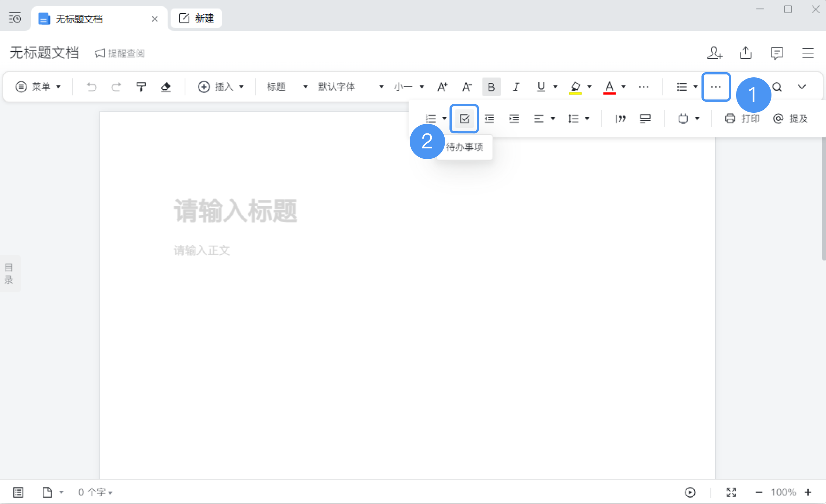
Task: Click the 提及 button
Action: tap(791, 119)
